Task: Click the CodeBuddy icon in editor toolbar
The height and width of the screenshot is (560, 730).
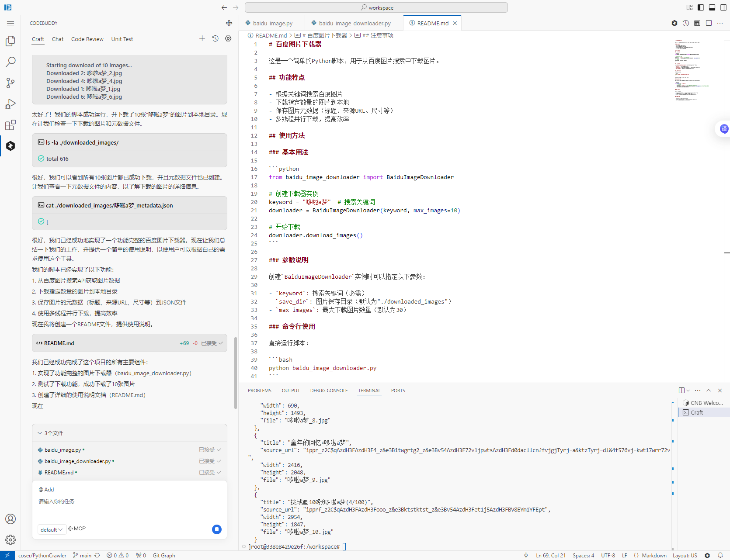Action: 674,23
